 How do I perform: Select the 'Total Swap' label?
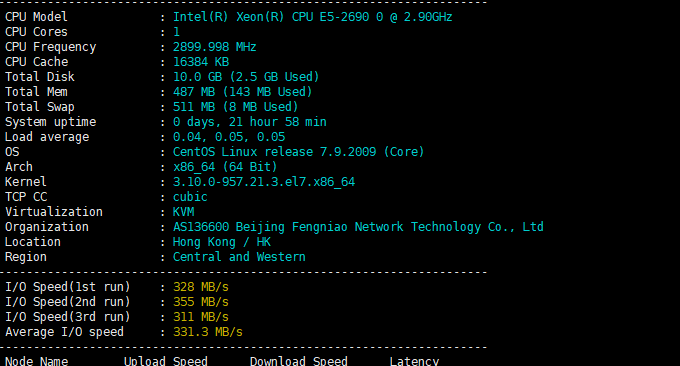pos(40,107)
